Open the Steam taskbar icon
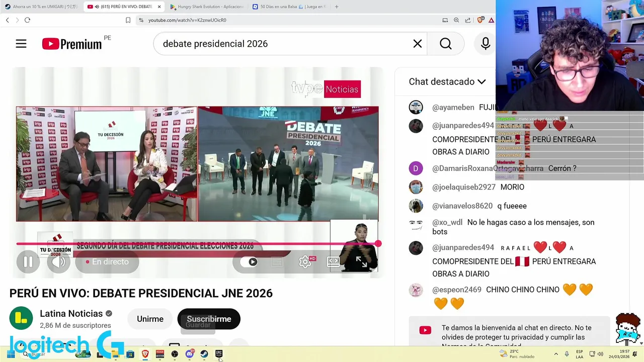This screenshot has width=644, height=362. click(204, 354)
